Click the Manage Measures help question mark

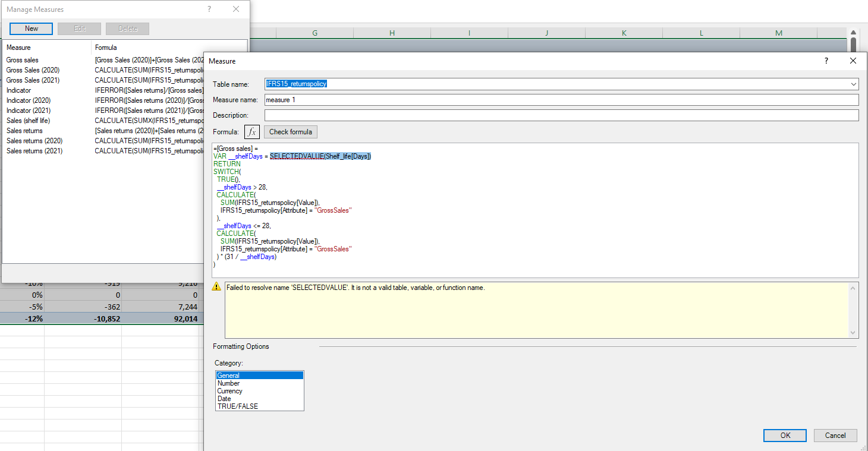[x=209, y=10]
